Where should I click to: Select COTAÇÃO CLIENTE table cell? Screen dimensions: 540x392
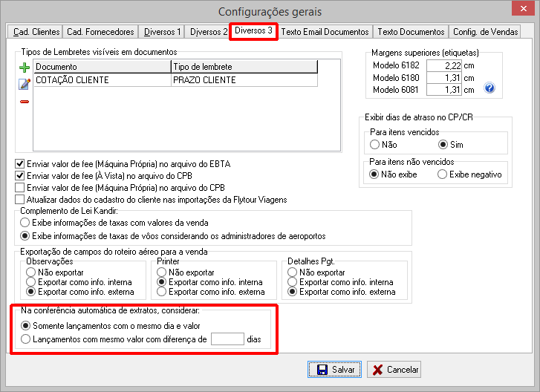[x=103, y=80]
